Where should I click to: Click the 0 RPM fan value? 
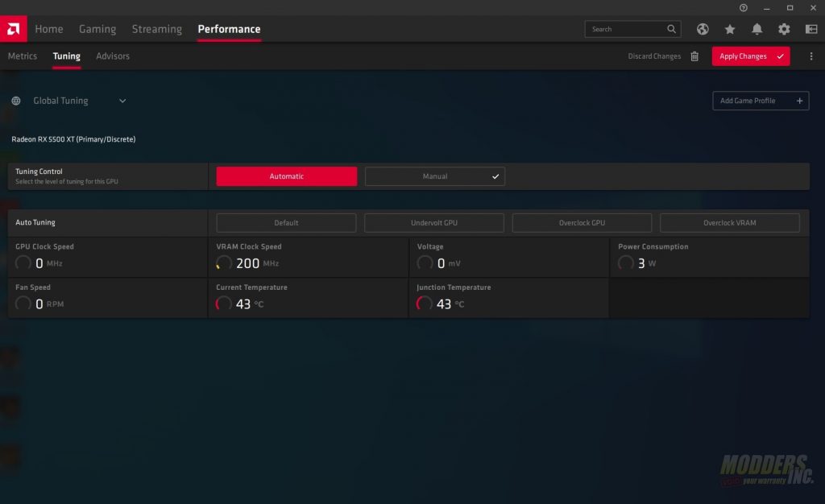(x=49, y=304)
